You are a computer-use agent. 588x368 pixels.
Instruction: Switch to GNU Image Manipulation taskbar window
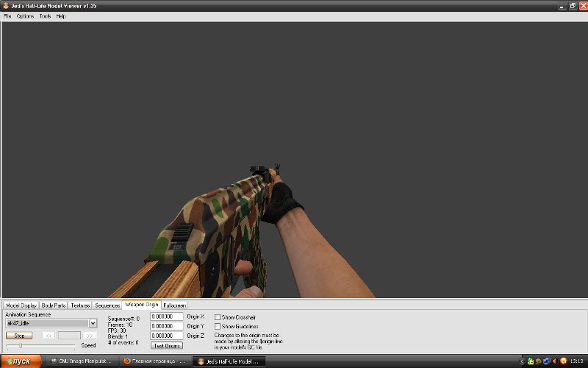tap(82, 361)
